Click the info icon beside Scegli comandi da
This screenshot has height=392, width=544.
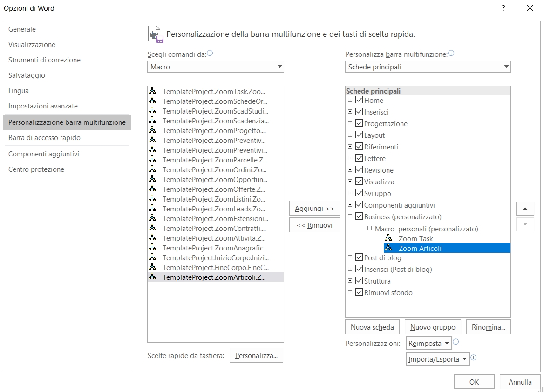click(210, 54)
